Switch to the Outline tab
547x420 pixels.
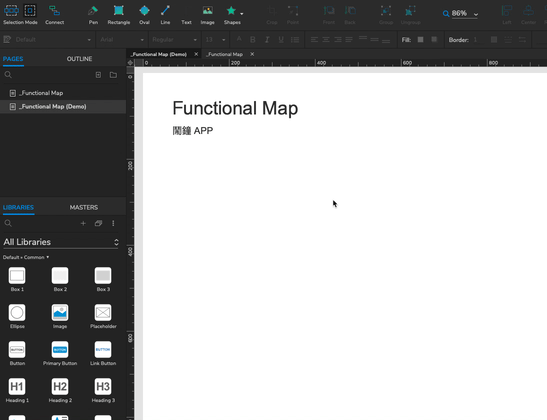(x=80, y=59)
